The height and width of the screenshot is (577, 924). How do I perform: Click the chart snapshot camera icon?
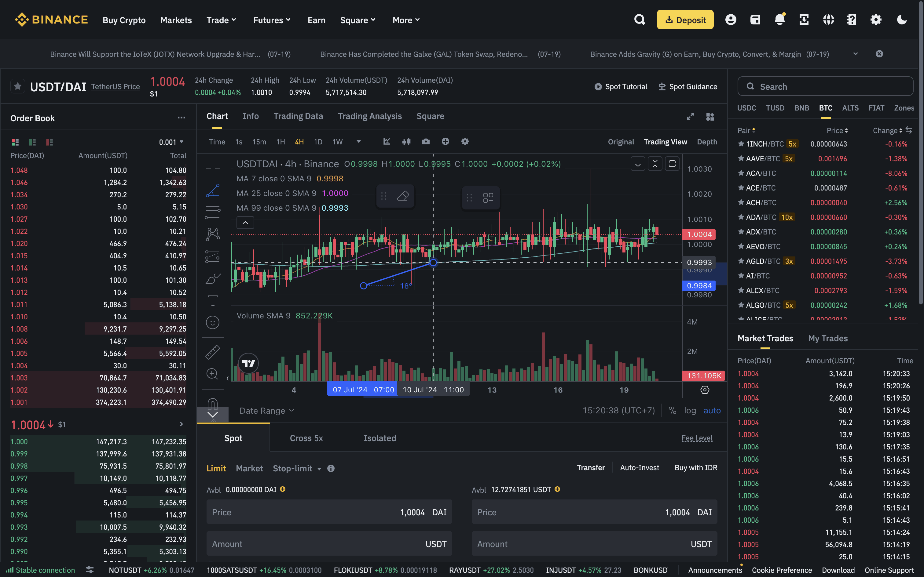426,142
